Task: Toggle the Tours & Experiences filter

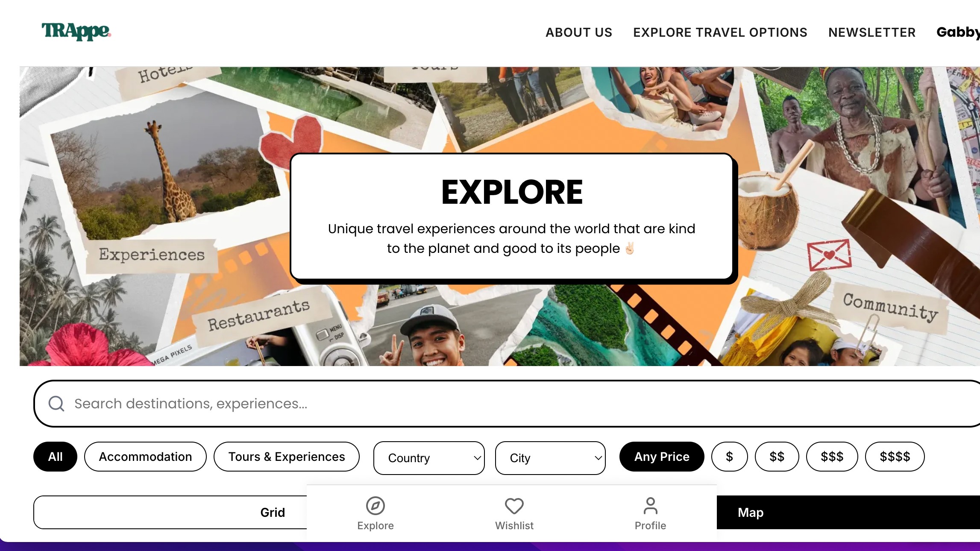Action: (286, 457)
